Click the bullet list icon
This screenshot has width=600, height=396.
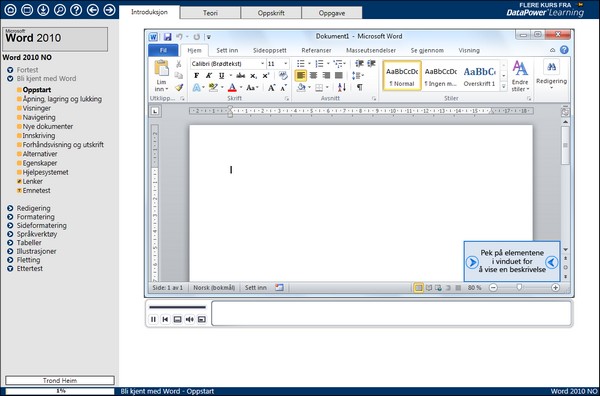(x=301, y=64)
